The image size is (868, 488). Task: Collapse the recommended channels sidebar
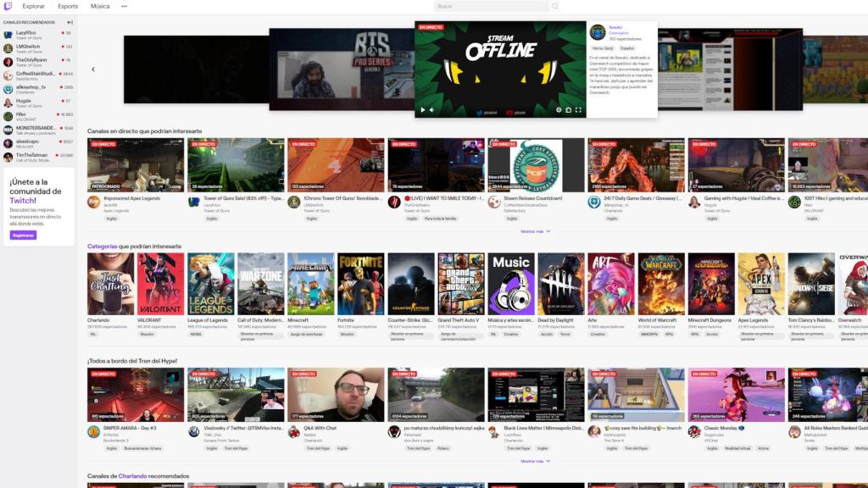click(70, 22)
